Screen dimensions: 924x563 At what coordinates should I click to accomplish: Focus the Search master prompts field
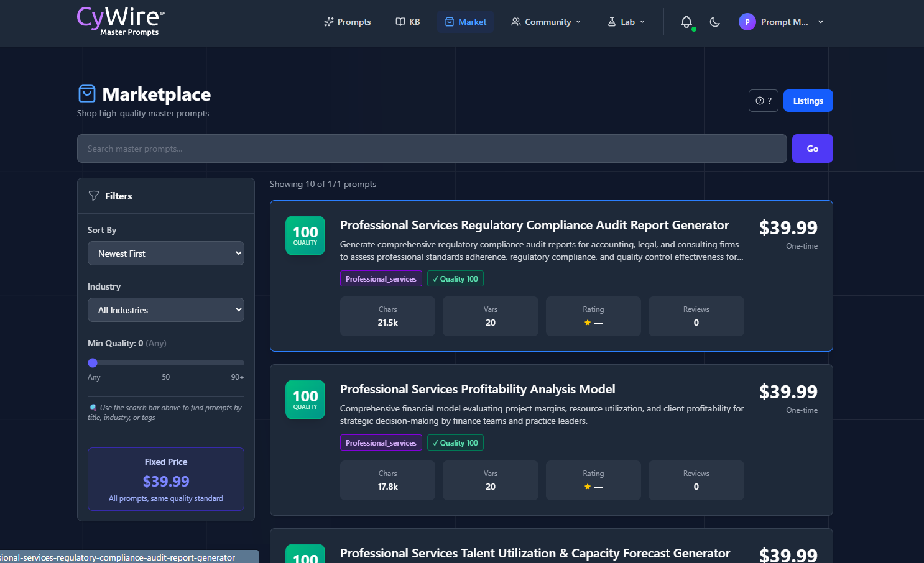(432, 149)
